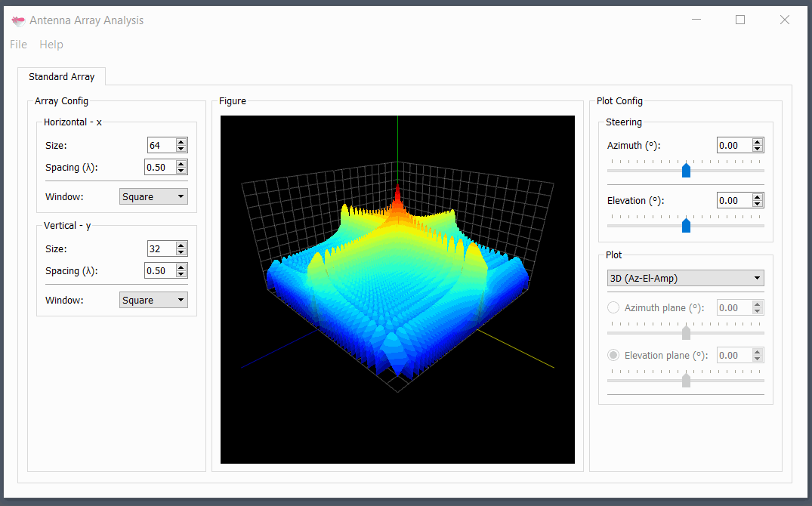Open the 3D (Az-El-Amp) plot type dropdown
Screen dimensions: 812x506
685,278
